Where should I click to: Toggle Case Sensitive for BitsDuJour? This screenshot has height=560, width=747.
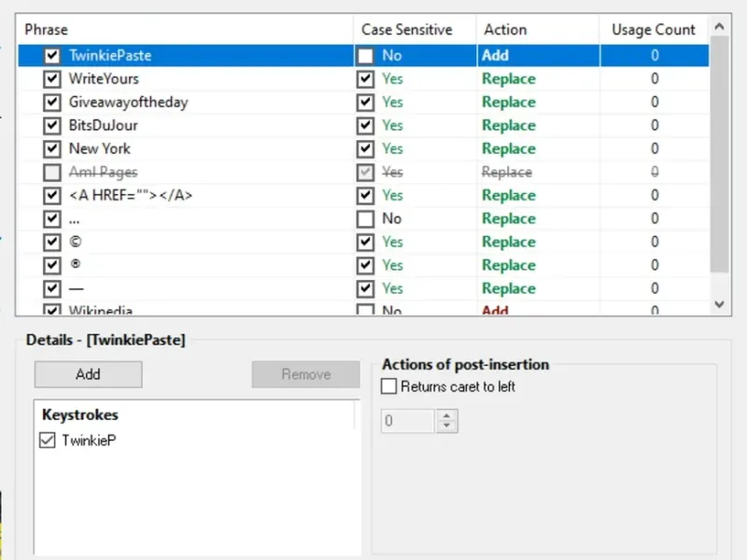365,126
